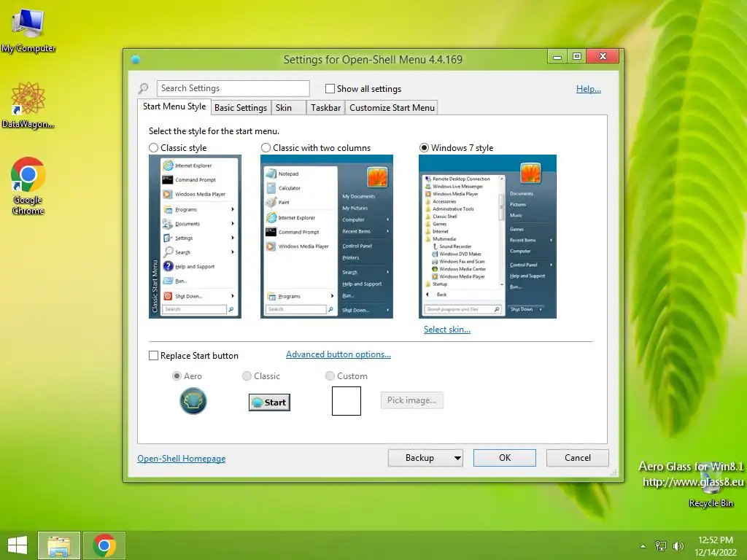
Task: Click the Classic Start button image
Action: click(269, 402)
